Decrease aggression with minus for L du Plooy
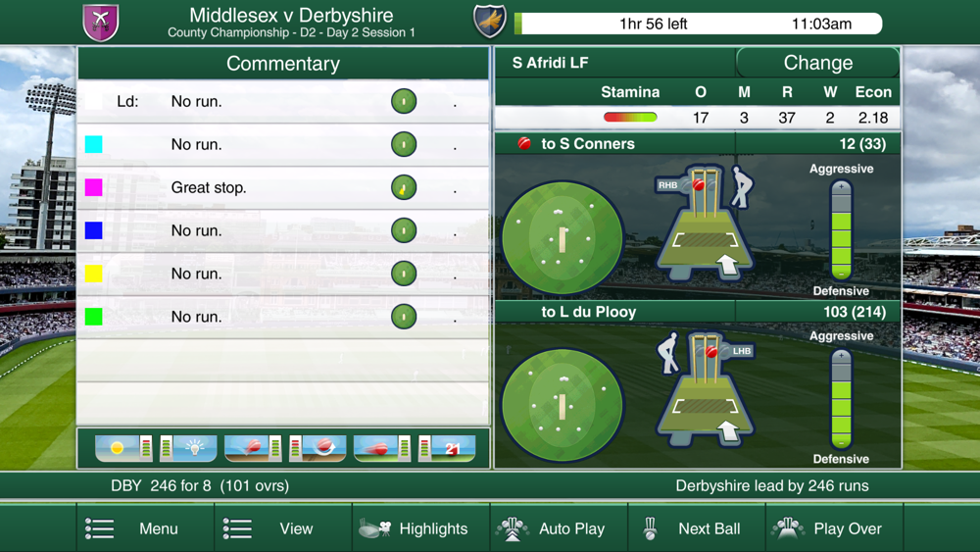 841,442
